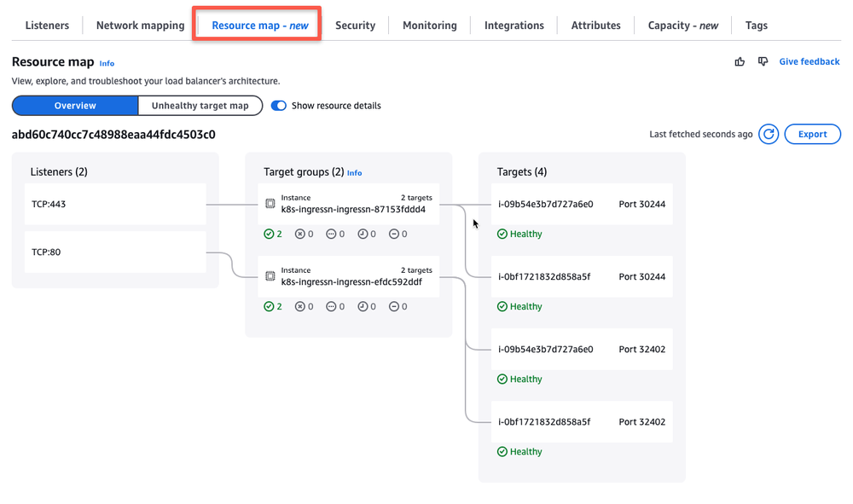Open Info next to Resource map heading
The width and height of the screenshot is (853, 504).
click(107, 63)
